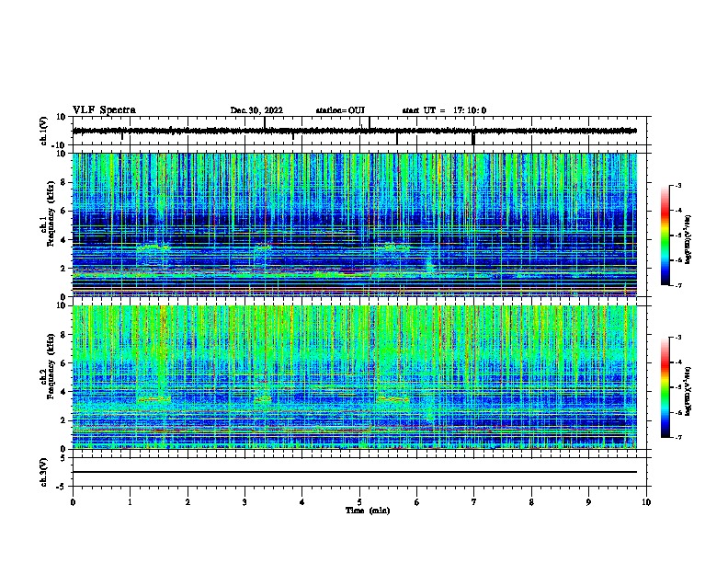Click time axis tick label "5"
The image size is (728, 563).
pos(359,502)
